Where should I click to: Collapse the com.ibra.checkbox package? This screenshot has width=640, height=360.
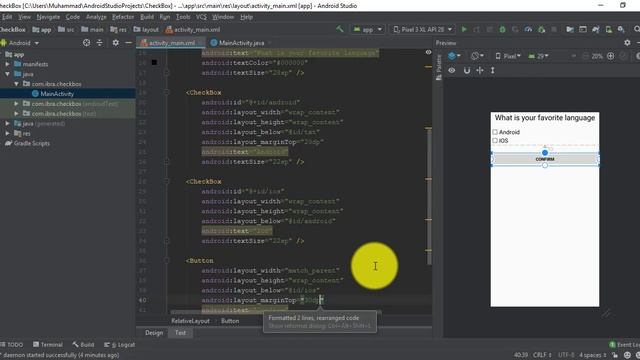pos(16,84)
